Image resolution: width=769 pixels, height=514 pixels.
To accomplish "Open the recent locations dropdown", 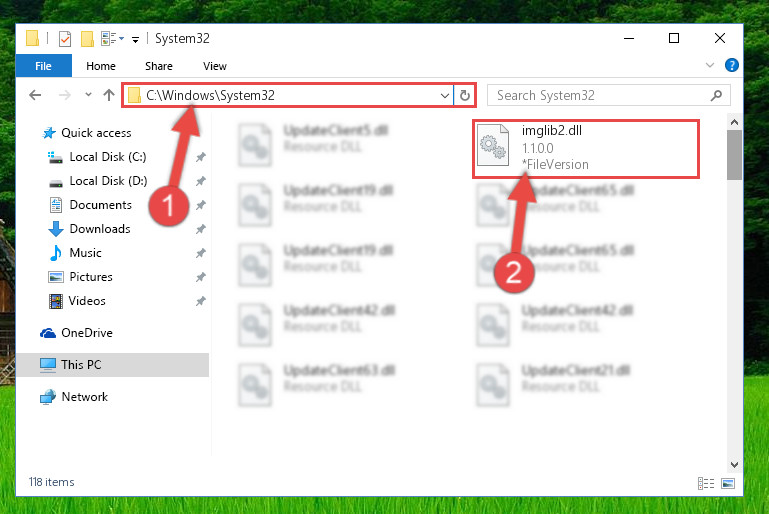I will point(88,94).
